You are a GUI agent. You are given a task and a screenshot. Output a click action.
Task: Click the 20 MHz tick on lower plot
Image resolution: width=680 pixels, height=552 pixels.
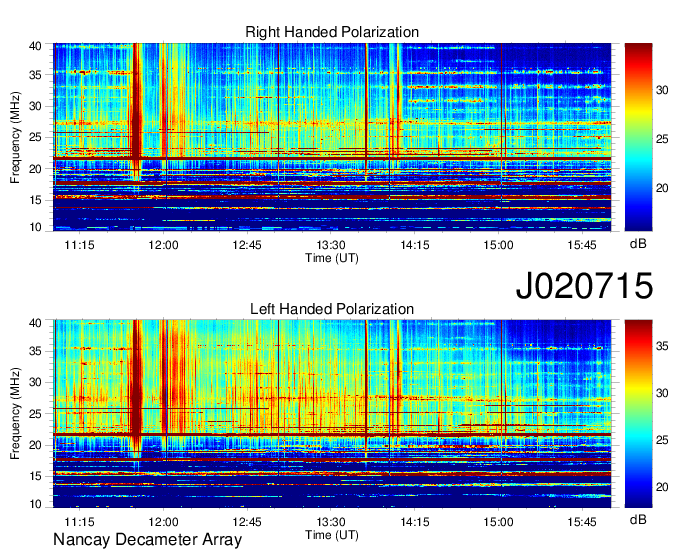pos(36,445)
